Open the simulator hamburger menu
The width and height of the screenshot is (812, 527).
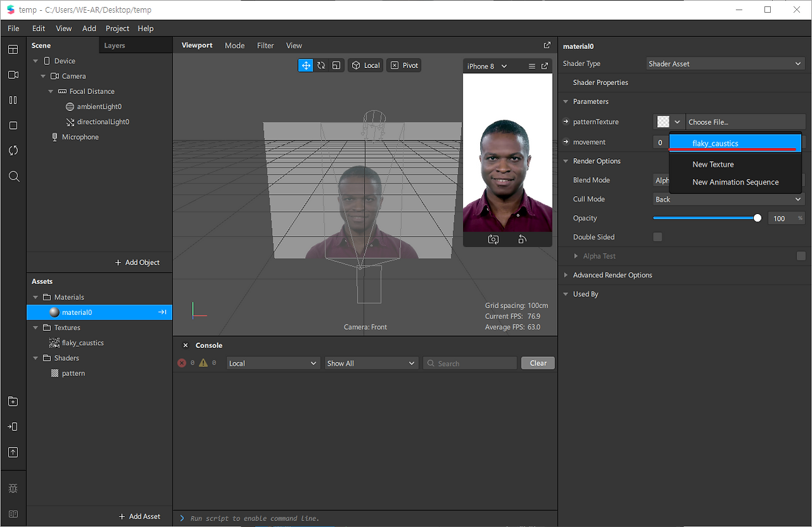[532, 66]
